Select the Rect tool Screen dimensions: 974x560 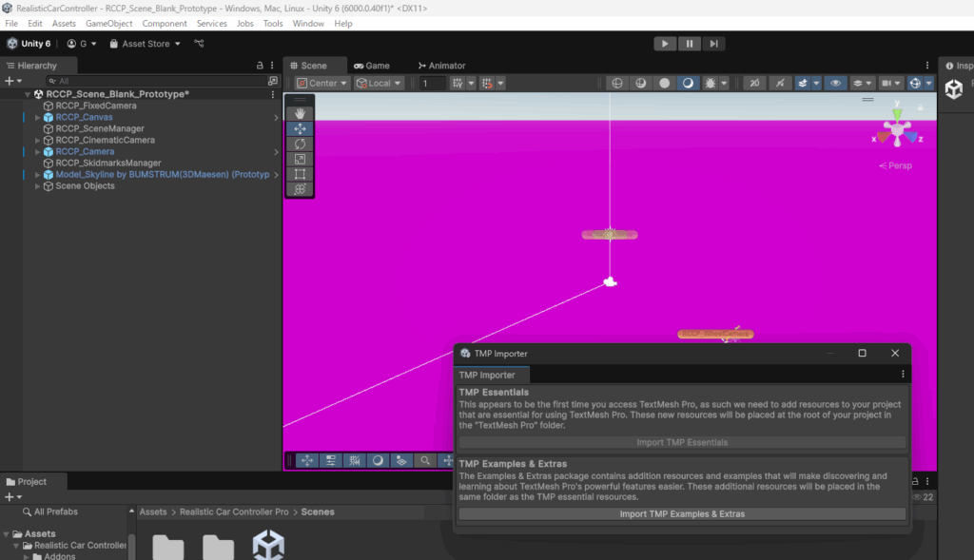tap(300, 174)
